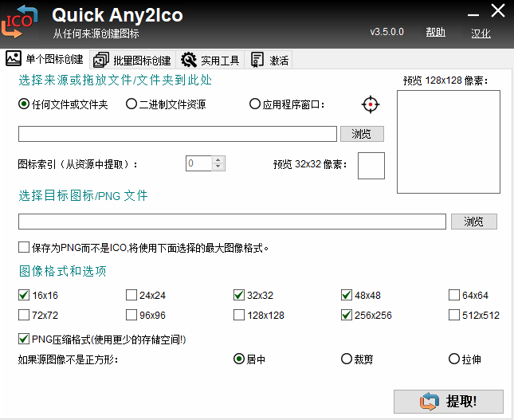The height and width of the screenshot is (420, 514).
Task: Click the 32x32 preview box
Action: tap(371, 166)
